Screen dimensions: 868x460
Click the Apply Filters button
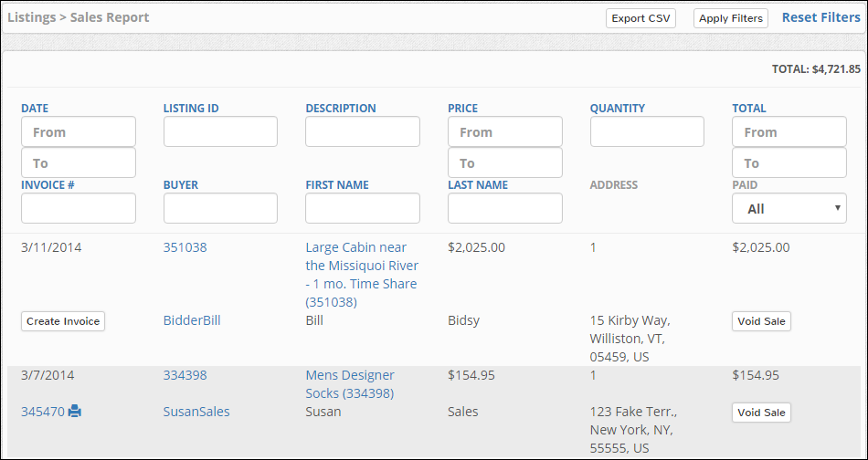click(x=731, y=18)
